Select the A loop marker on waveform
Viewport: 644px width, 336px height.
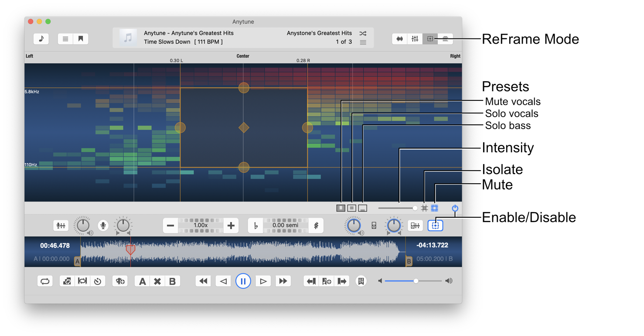point(77,261)
